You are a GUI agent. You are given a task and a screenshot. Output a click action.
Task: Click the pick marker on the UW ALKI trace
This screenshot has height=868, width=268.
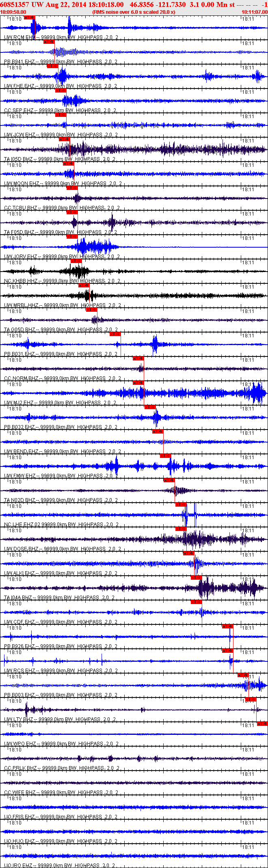189,553
